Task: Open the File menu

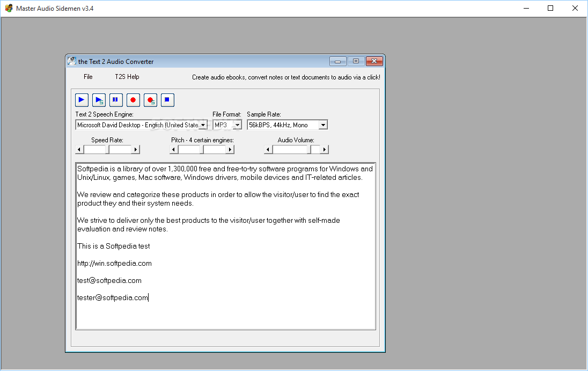Action: pos(88,77)
